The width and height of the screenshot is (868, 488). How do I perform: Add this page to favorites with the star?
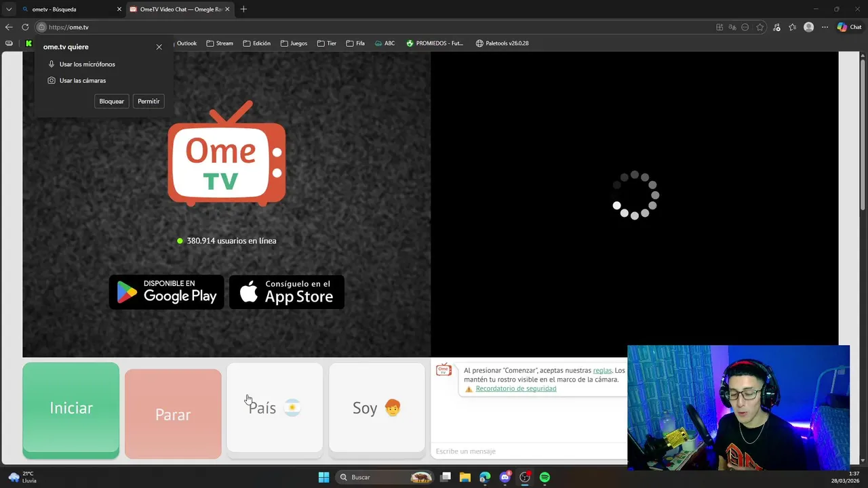pos(760,27)
